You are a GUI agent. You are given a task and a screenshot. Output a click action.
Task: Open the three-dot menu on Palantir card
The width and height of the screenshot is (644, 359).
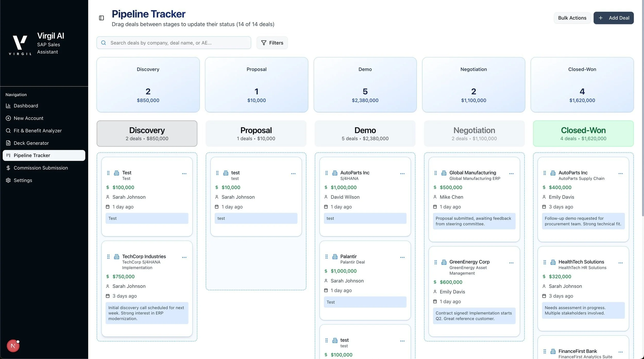[x=402, y=257]
